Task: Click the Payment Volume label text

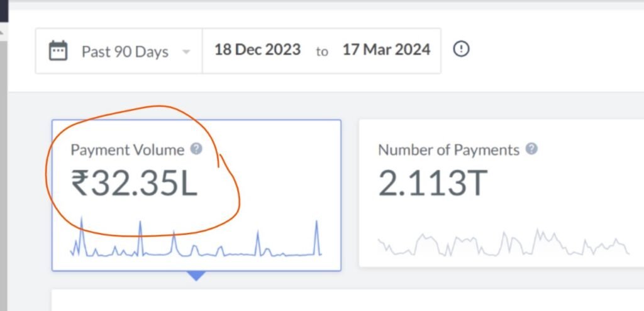Action: (128, 150)
